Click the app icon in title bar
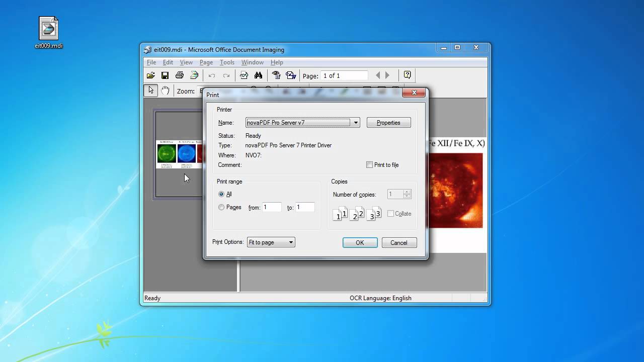The image size is (644, 362). [147, 49]
